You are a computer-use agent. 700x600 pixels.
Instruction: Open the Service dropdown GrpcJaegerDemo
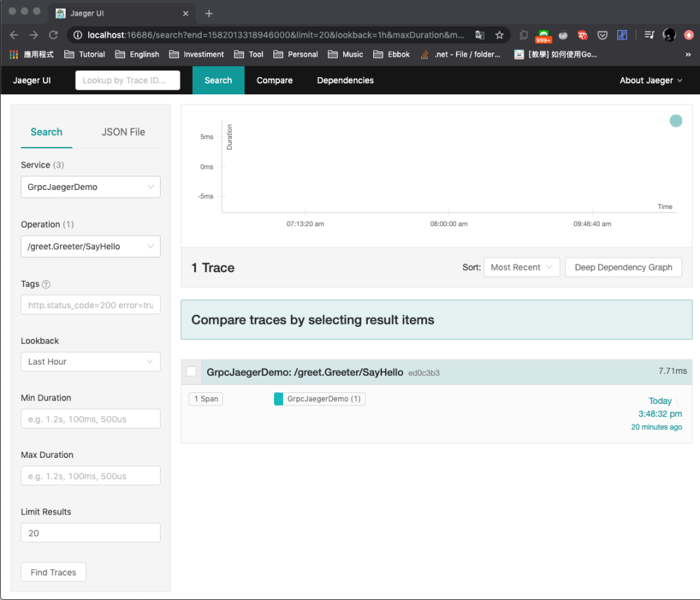point(91,187)
